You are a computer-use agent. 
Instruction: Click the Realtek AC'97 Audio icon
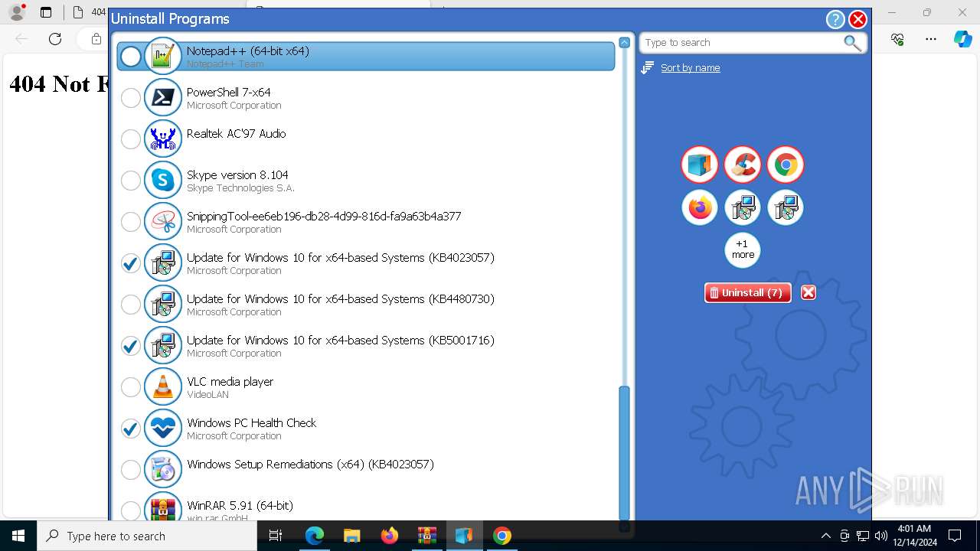pyautogui.click(x=163, y=139)
